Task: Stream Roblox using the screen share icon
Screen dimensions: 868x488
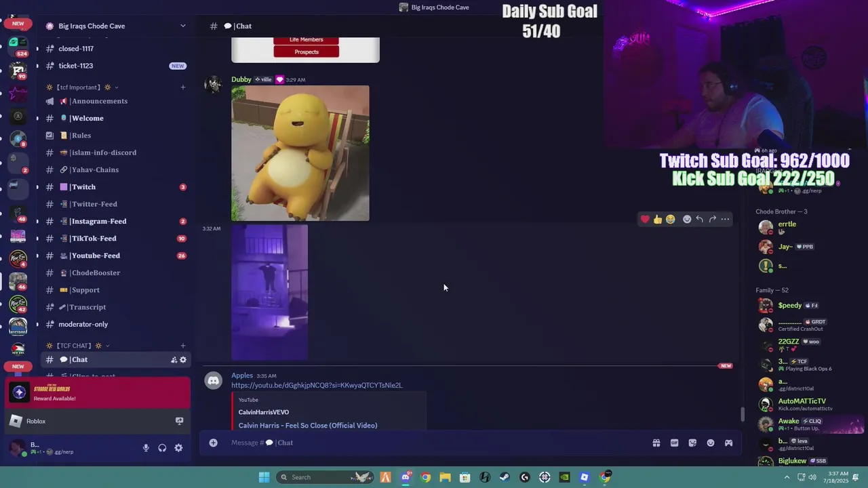Action: pyautogui.click(x=179, y=421)
